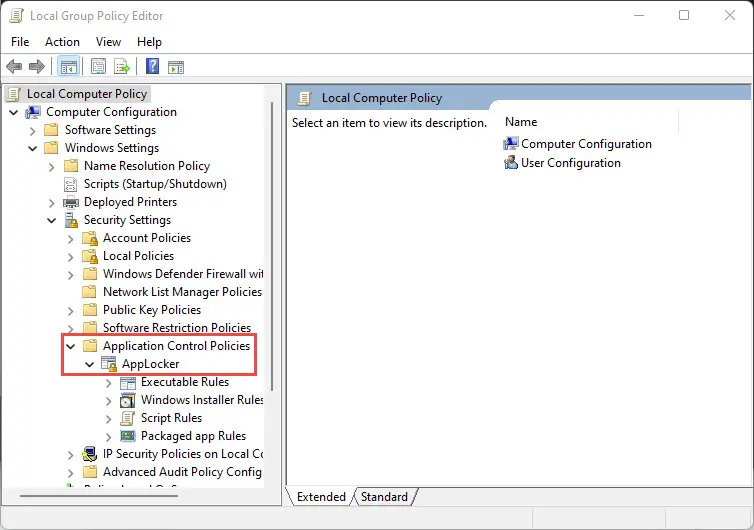The height and width of the screenshot is (530, 754).
Task: Open the Action menu
Action: [63, 42]
